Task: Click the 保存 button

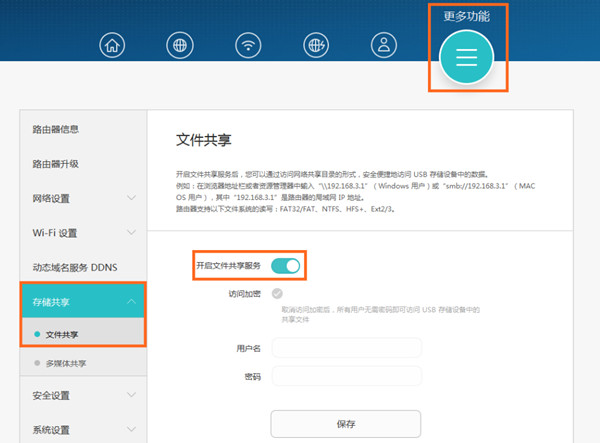Action: coord(346,424)
